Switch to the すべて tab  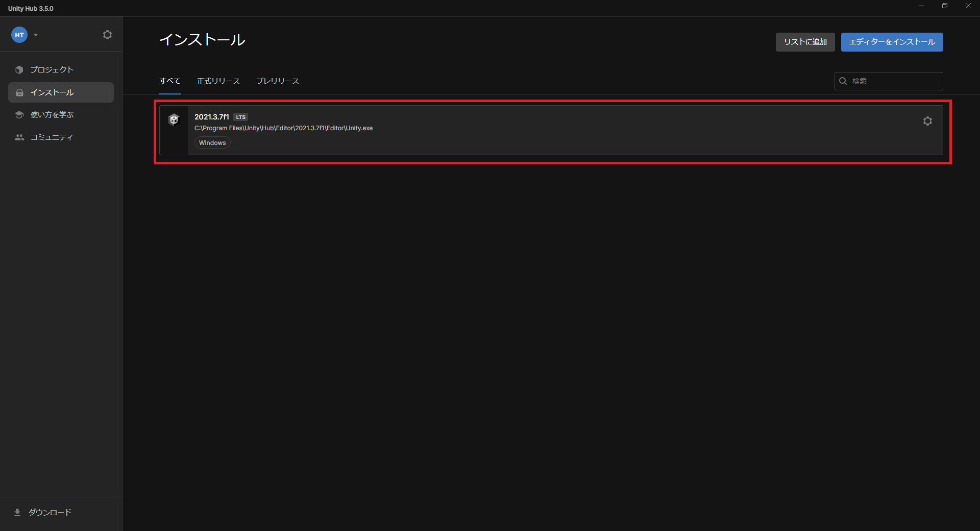170,81
